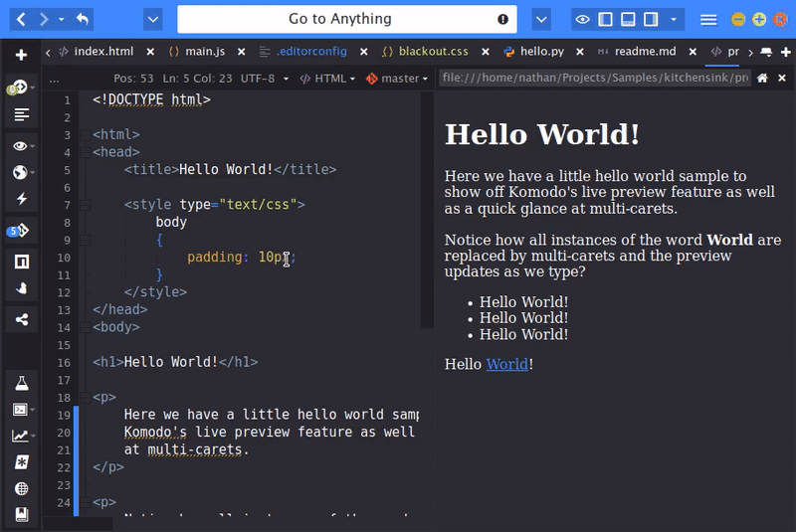Open the chart graph icon in sidebar
The width and height of the screenshot is (796, 532).
click(x=22, y=436)
